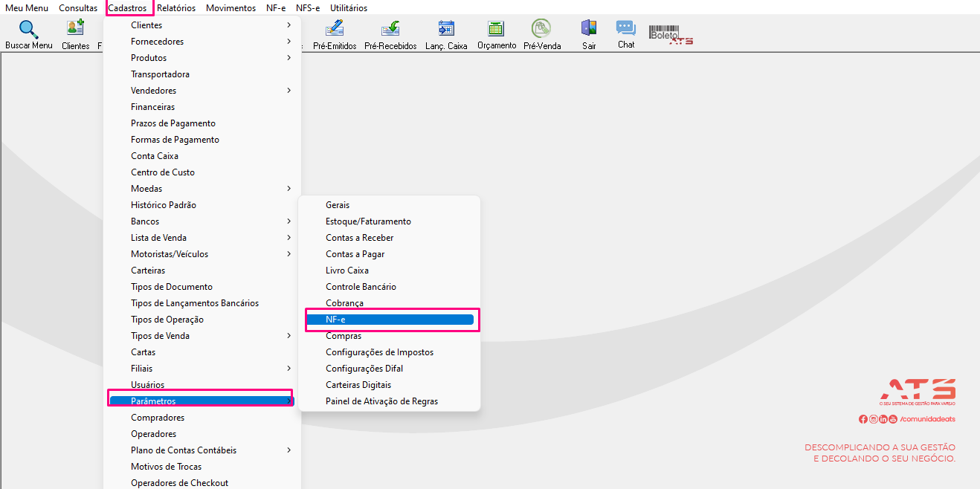
Task: Launch the Lanç. Caixa toolbar icon
Action: tap(446, 29)
